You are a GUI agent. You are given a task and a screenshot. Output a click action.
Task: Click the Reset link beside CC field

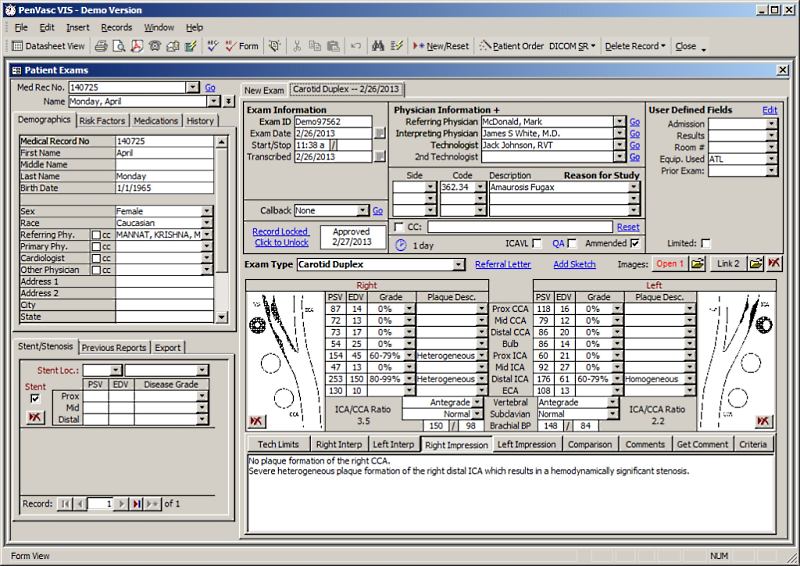tap(628, 227)
